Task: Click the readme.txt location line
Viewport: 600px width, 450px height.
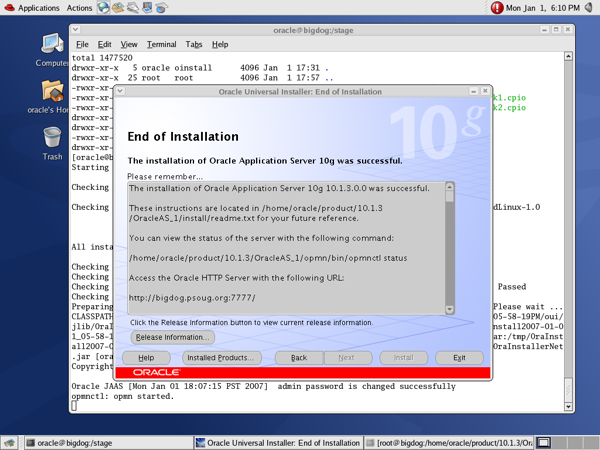Action: coord(256,213)
